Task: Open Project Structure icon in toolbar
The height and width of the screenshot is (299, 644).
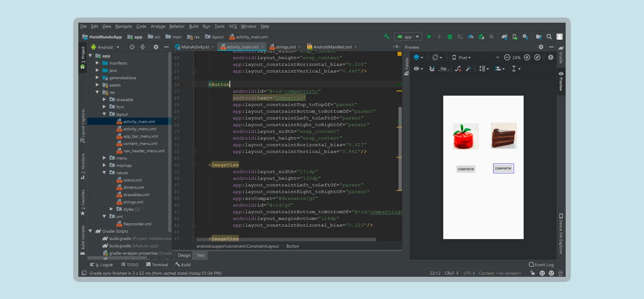Action: pyautogui.click(x=539, y=37)
